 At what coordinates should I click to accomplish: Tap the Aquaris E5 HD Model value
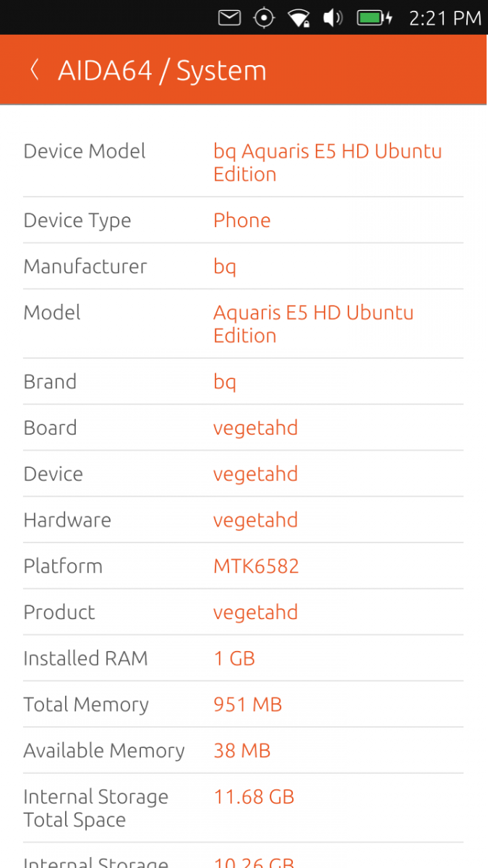313,323
